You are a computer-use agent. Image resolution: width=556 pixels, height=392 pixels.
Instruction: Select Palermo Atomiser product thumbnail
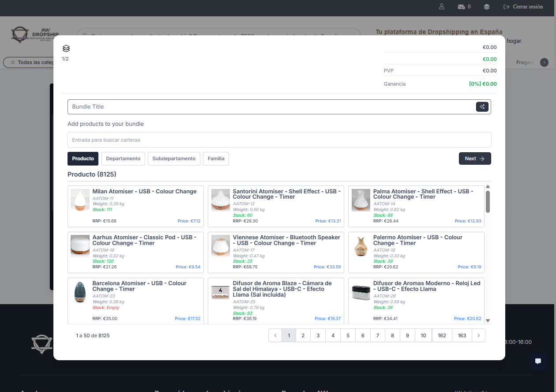361,246
